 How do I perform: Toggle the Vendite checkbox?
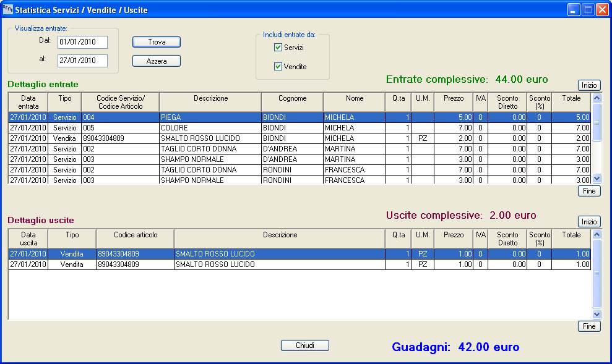pos(278,67)
